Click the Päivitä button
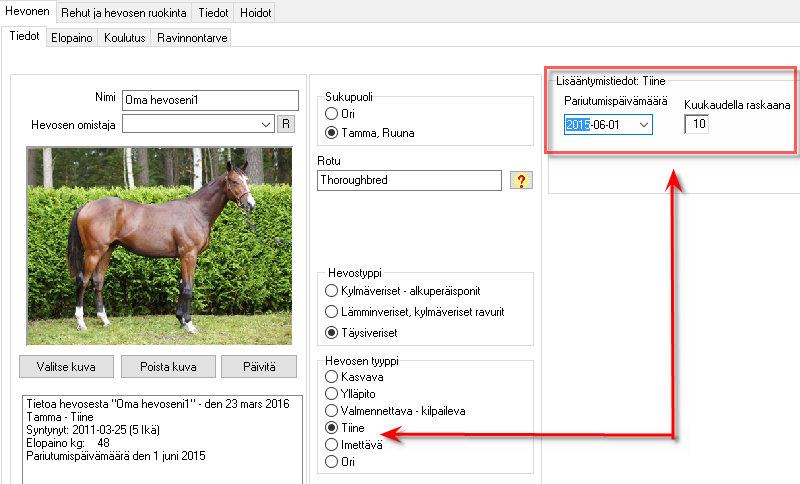The width and height of the screenshot is (800, 484). tap(259, 367)
